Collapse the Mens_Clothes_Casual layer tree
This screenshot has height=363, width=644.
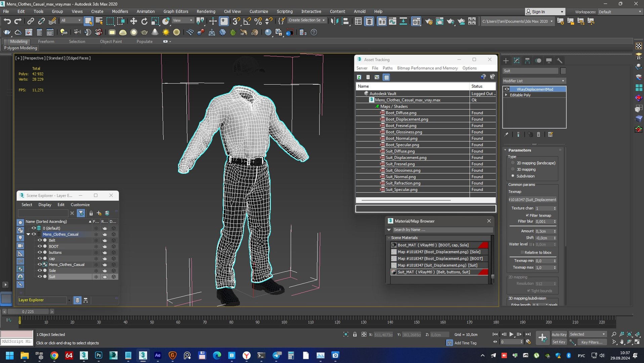28,234
